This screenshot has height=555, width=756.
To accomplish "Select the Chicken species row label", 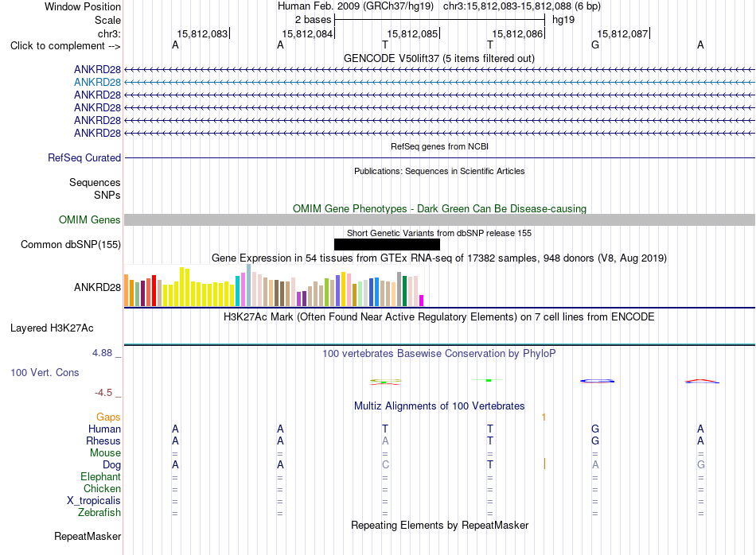I will click(x=102, y=488).
